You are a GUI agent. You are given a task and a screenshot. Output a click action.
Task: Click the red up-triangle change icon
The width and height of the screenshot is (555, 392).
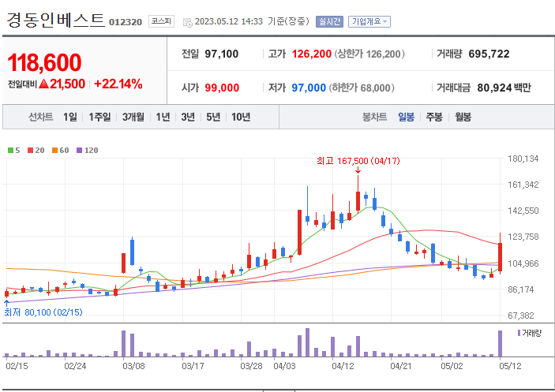43,84
